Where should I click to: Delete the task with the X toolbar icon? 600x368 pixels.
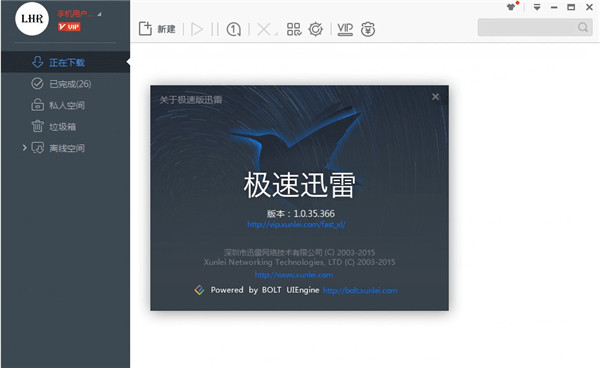264,29
